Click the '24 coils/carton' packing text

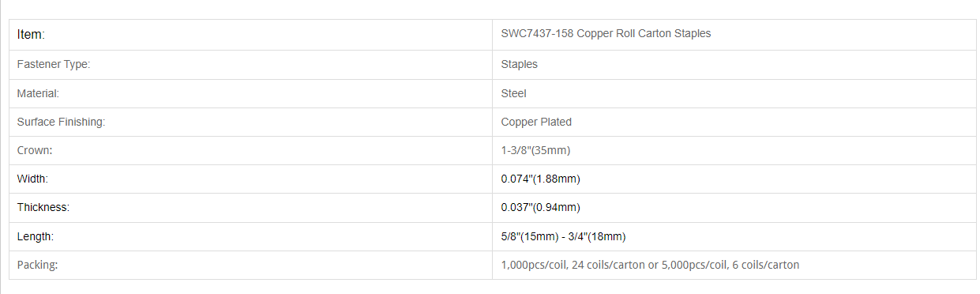click(608, 266)
